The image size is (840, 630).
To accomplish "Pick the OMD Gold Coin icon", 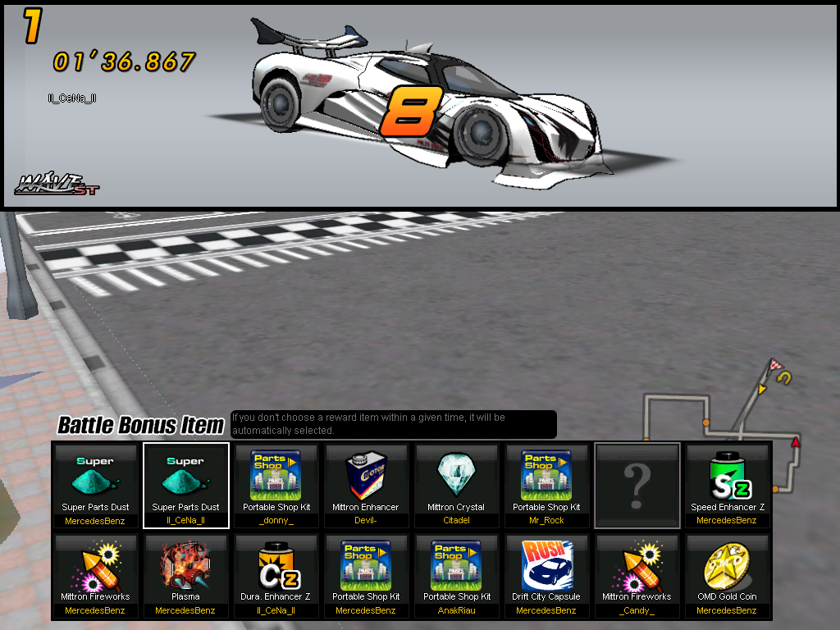I will 727,567.
